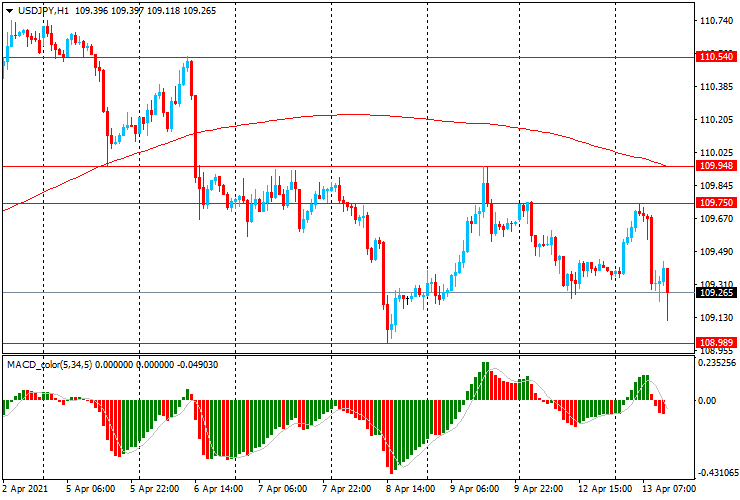Click the 110.025 price scale value

(716, 153)
